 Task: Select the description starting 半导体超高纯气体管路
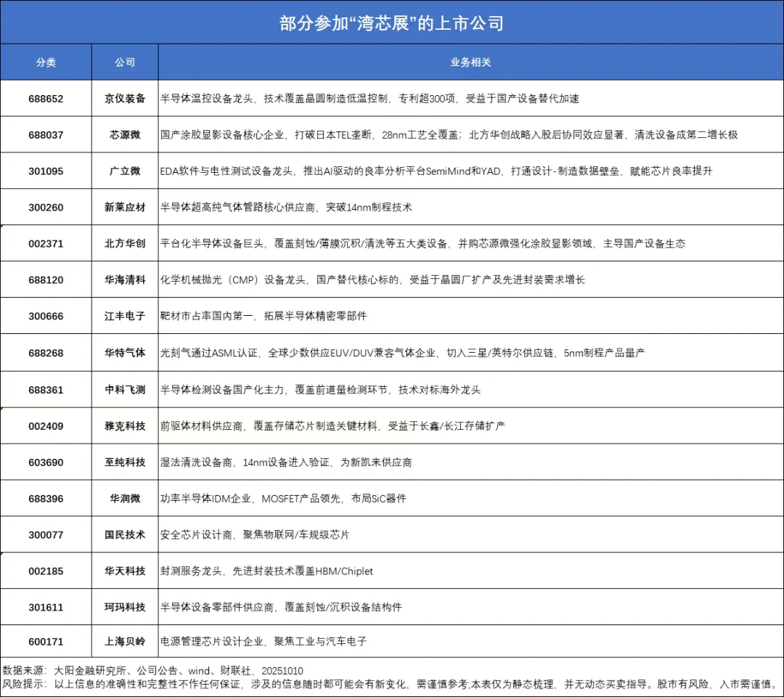(286, 208)
